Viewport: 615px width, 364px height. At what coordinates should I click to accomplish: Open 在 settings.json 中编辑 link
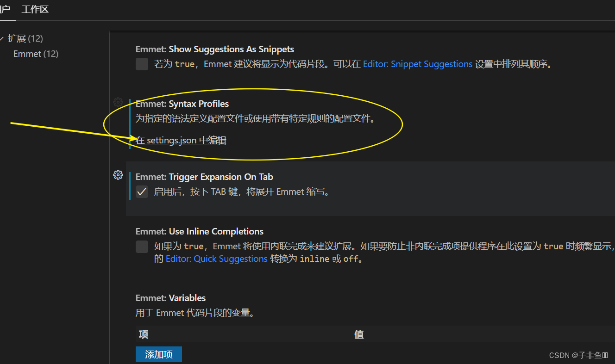[181, 140]
